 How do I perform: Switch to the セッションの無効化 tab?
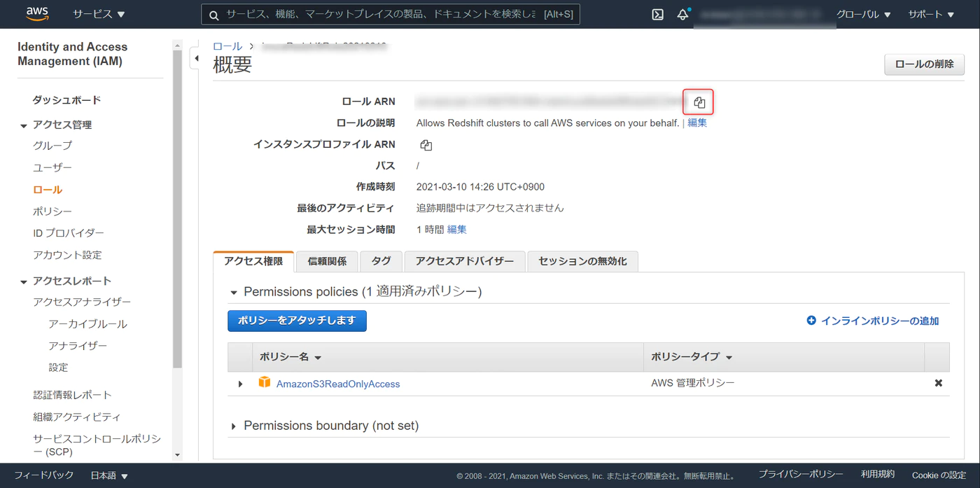(x=582, y=261)
